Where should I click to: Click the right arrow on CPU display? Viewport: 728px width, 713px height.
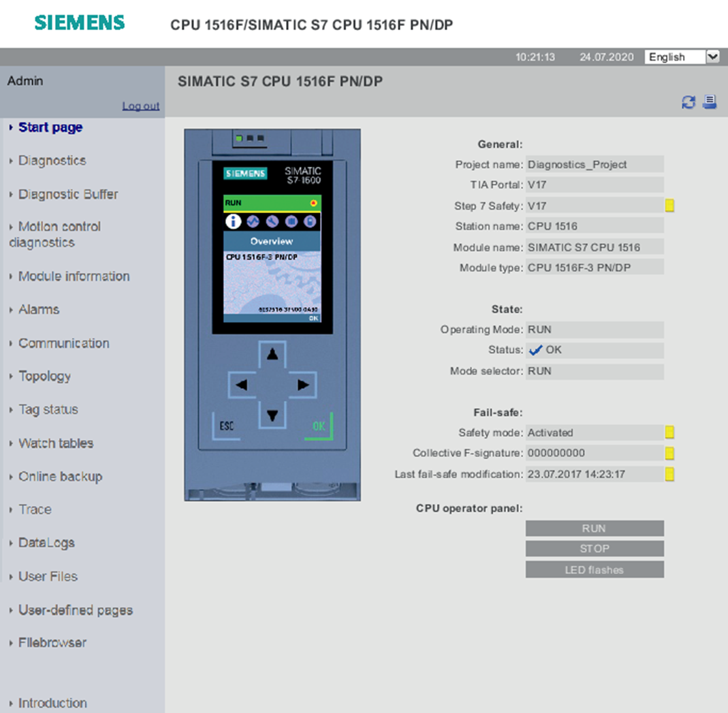(x=303, y=385)
